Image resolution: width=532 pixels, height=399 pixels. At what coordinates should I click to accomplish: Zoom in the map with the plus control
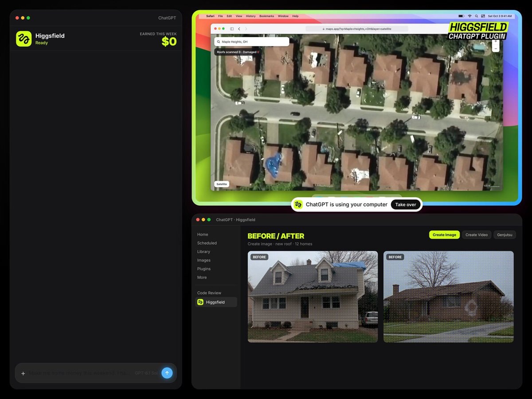[x=496, y=42]
